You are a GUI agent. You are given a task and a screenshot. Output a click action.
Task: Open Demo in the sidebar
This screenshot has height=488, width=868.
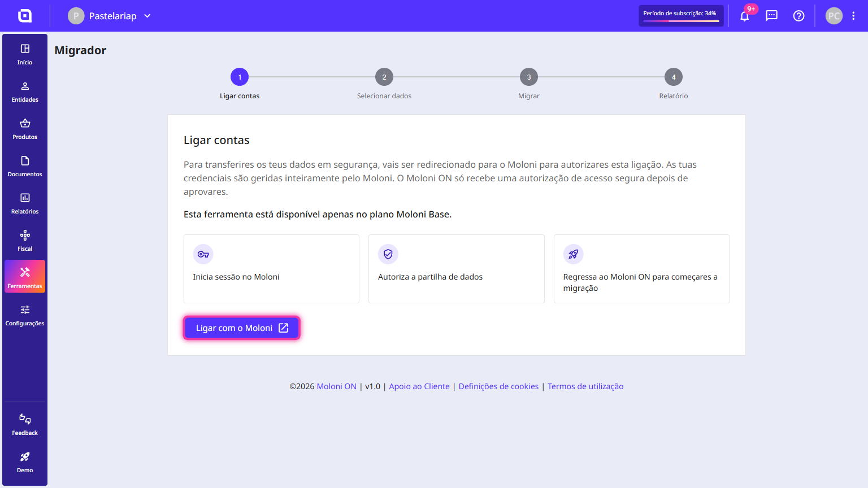point(25,463)
